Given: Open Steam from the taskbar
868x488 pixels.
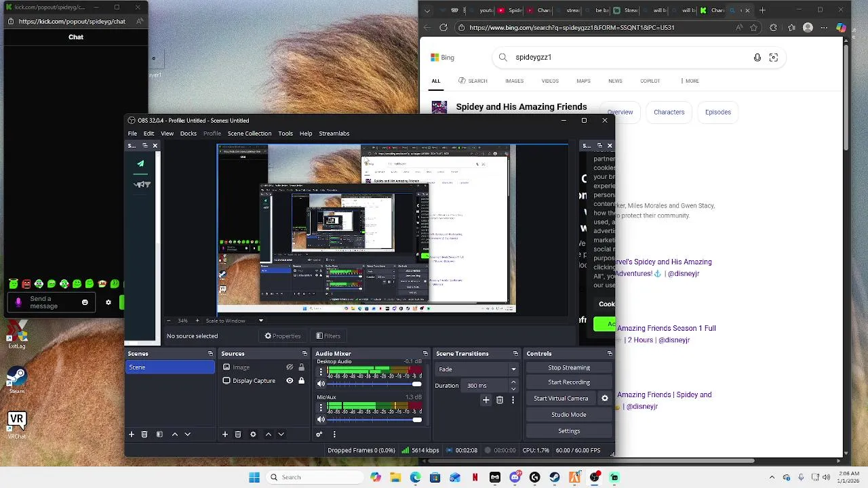Looking at the screenshot, I should pyautogui.click(x=555, y=477).
